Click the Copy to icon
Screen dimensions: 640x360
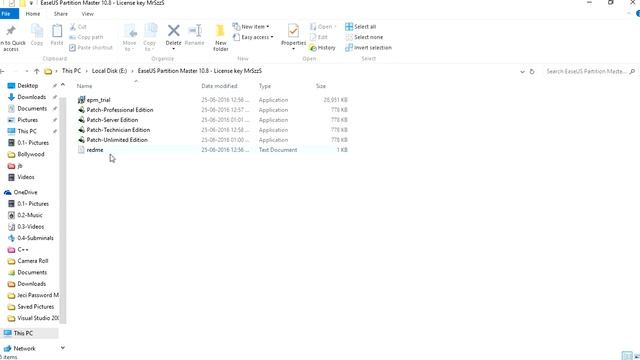[150, 31]
